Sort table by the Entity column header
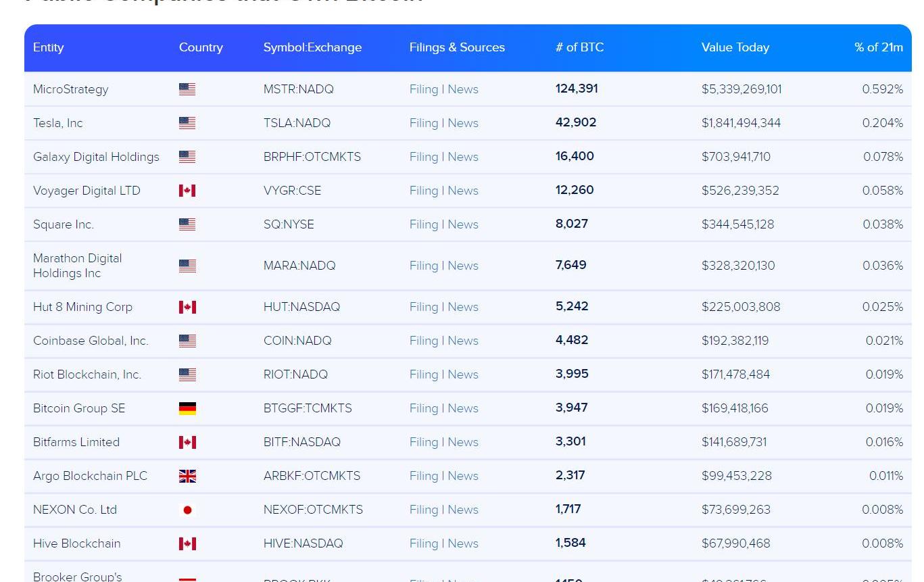924x582 pixels. coord(48,47)
